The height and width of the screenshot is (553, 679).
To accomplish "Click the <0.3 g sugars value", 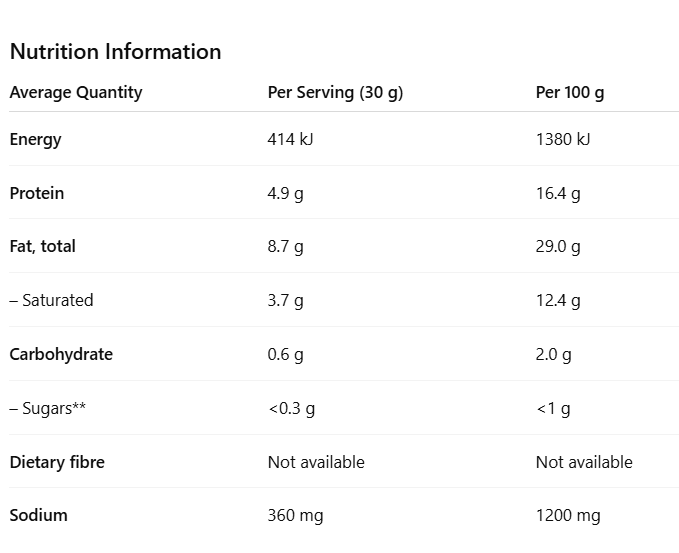I will click(291, 409).
